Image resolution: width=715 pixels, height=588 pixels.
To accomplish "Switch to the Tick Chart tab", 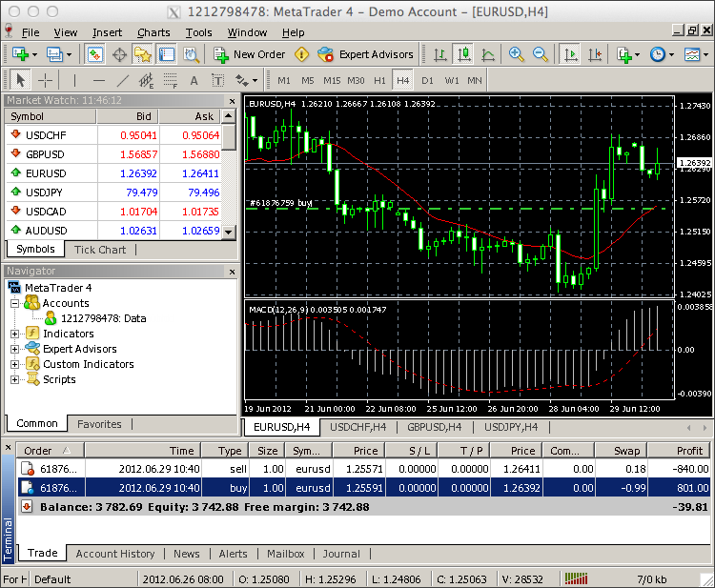I will point(100,250).
